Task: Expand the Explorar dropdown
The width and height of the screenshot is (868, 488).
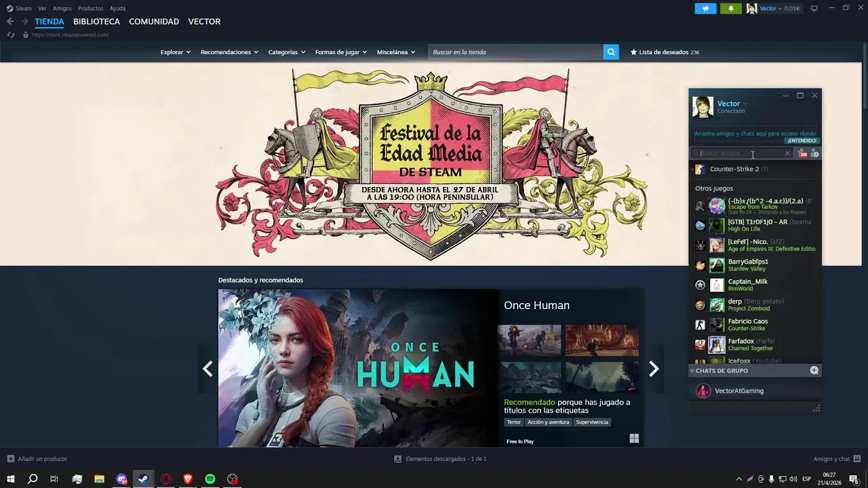Action: [x=175, y=52]
